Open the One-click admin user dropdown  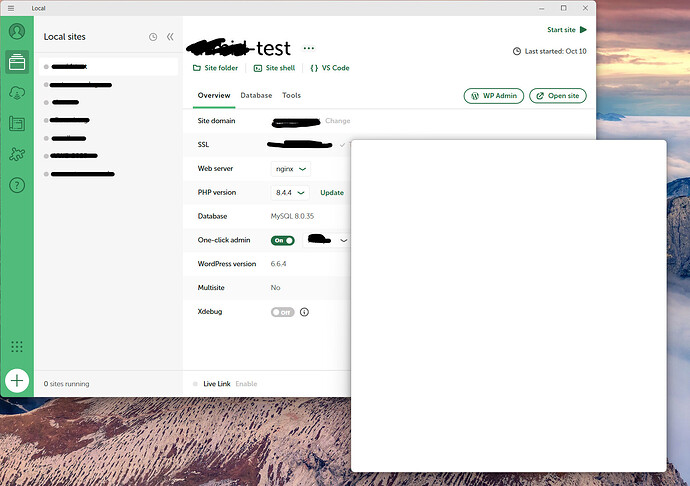click(x=327, y=240)
